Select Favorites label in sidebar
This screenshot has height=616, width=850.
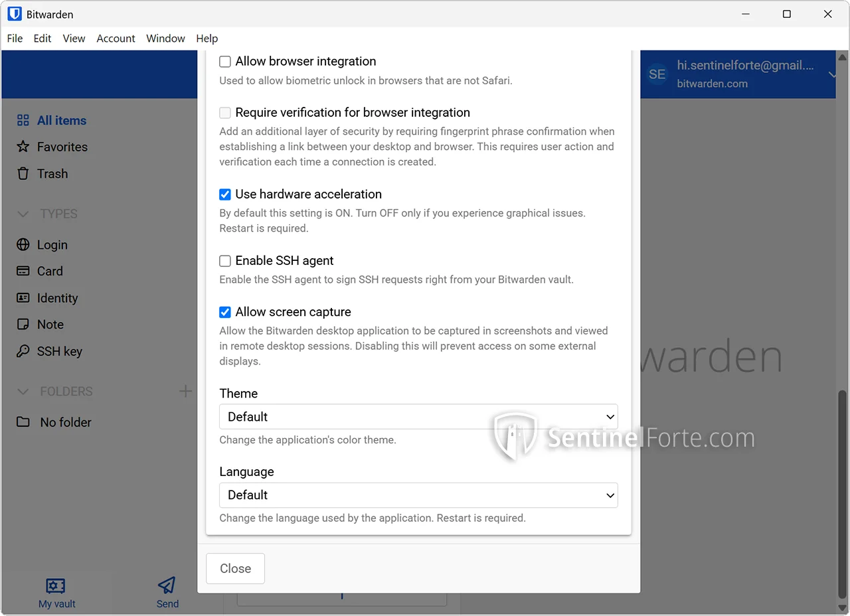click(62, 147)
